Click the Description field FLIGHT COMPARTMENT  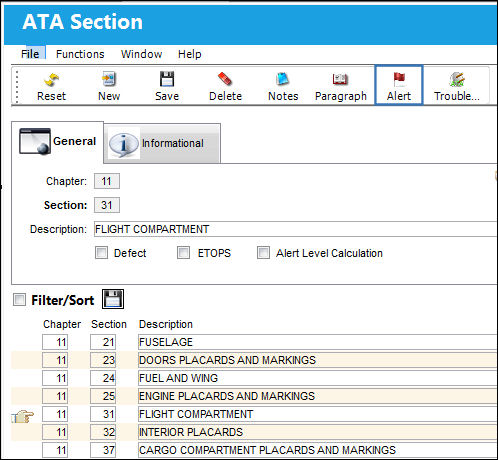296,229
